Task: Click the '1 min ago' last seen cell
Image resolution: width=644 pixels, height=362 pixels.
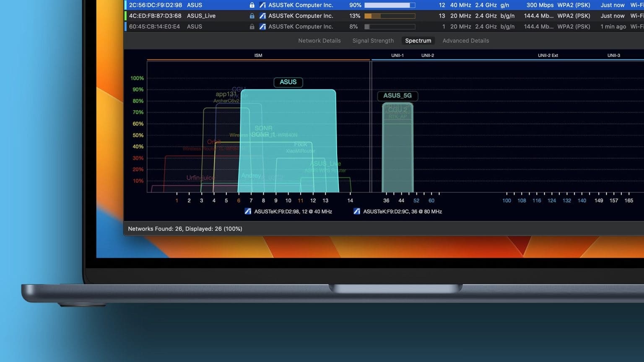Action: 613,26
